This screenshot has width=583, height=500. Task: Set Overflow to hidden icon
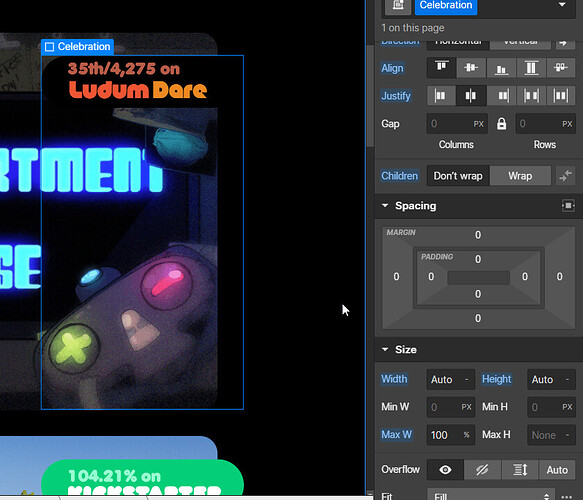(482, 470)
